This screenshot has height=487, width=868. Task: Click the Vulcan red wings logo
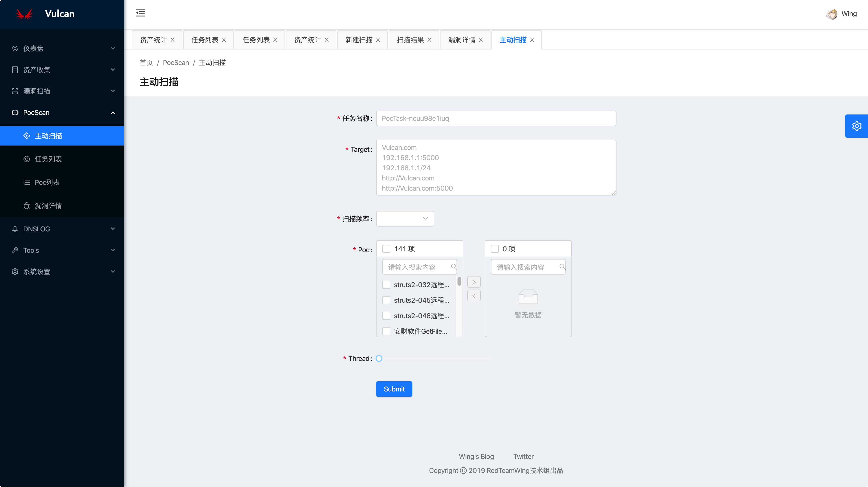[24, 14]
